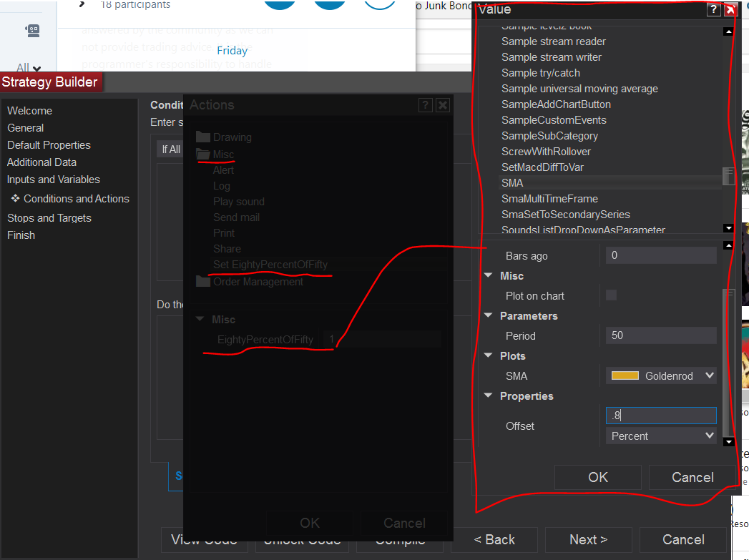
Task: Select Sample stream writer
Action: [x=552, y=57]
